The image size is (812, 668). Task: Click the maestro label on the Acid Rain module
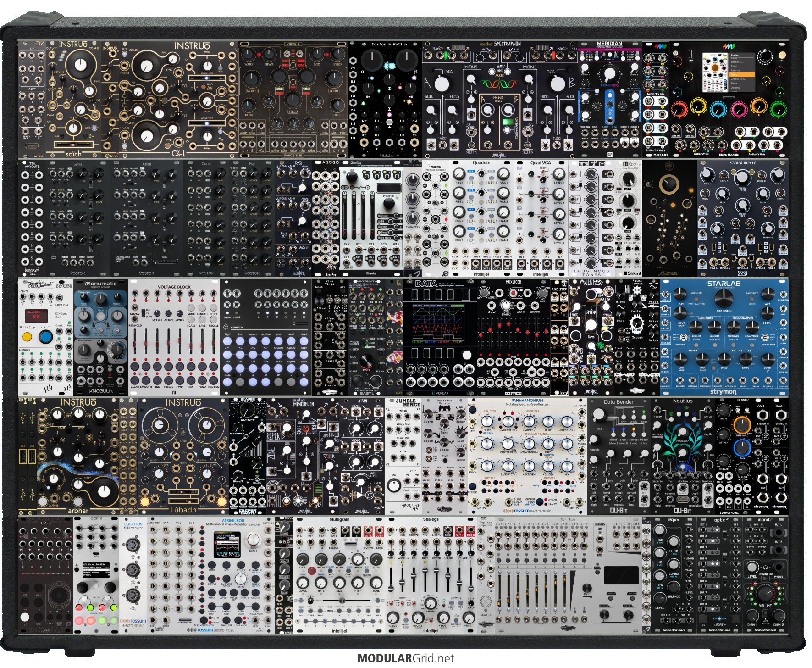236,327
